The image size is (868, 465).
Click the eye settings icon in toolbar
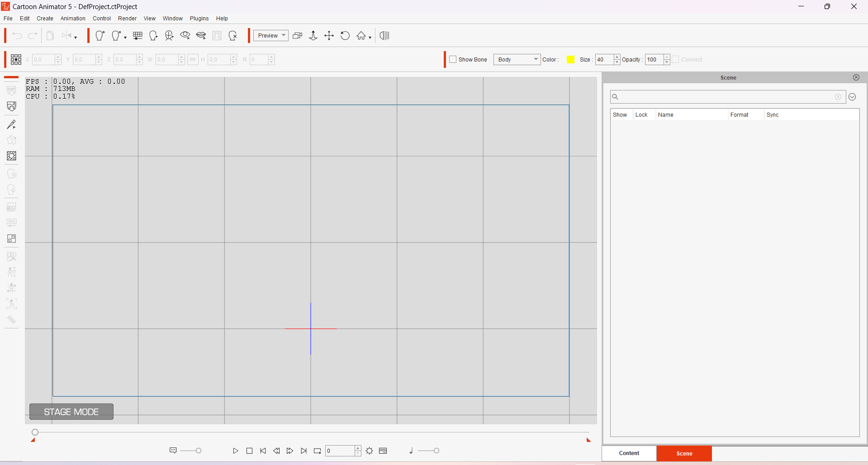[x=185, y=35]
